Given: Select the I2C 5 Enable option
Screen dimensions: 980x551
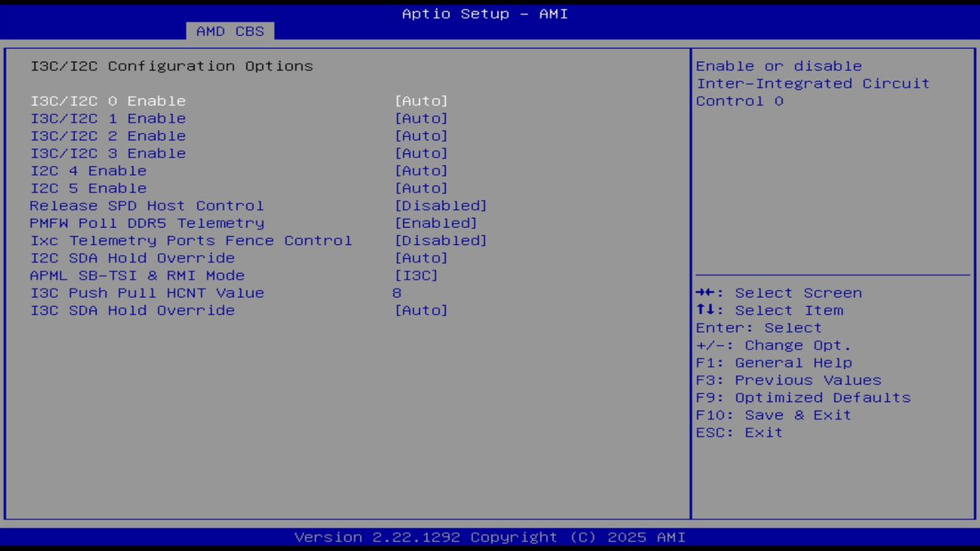Looking at the screenshot, I should (x=88, y=188).
